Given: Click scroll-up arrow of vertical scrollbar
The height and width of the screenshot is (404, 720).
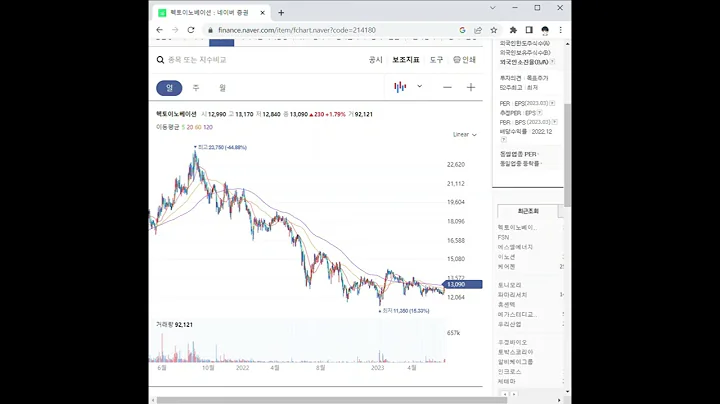Looking at the screenshot, I should pyautogui.click(x=568, y=44).
